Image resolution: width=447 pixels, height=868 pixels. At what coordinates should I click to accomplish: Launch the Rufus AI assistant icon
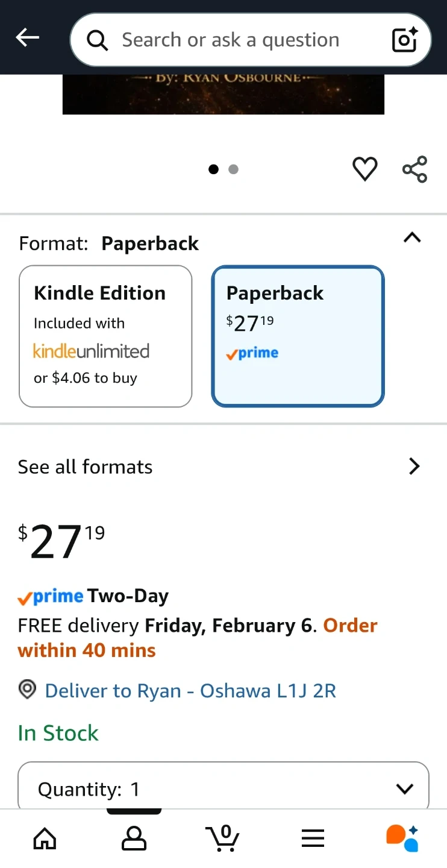point(402,838)
